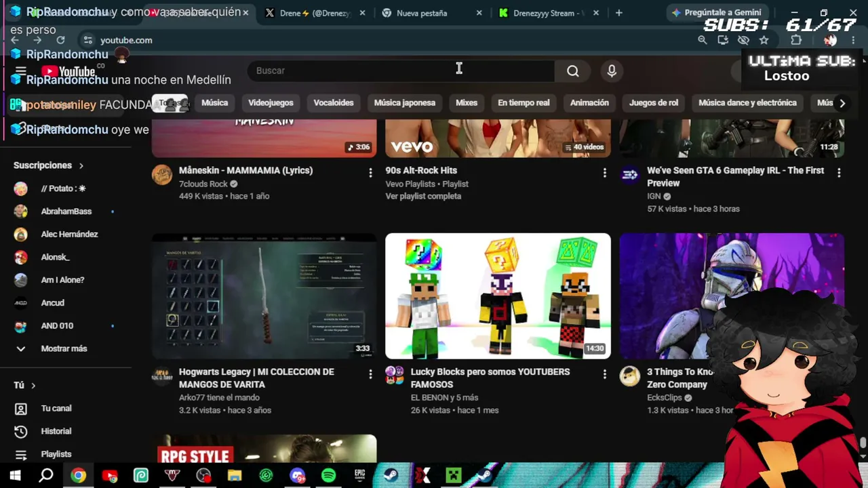Open options menu for GTA 6 Gameplay video

pyautogui.click(x=839, y=173)
